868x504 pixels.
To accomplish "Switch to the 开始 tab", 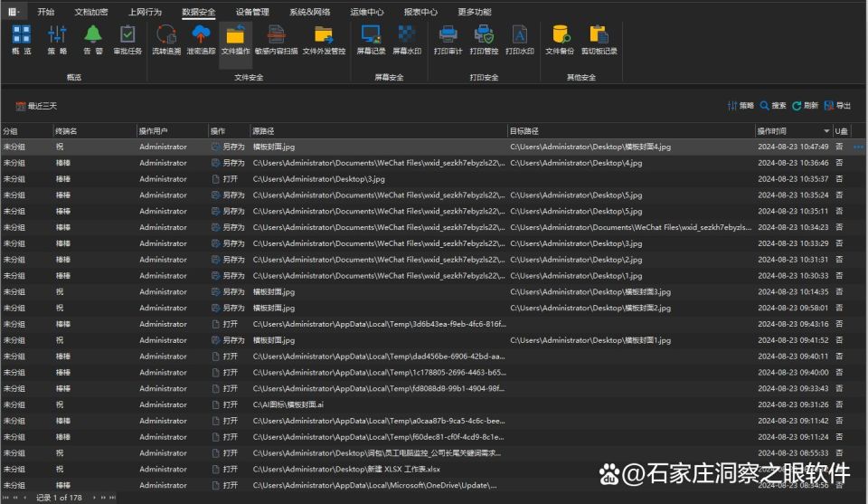I will tap(45, 12).
